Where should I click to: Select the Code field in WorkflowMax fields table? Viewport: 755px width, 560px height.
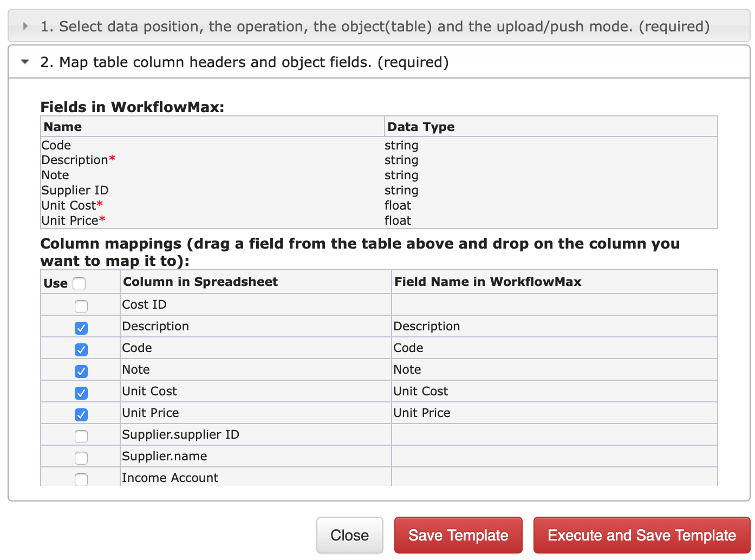pyautogui.click(x=56, y=145)
